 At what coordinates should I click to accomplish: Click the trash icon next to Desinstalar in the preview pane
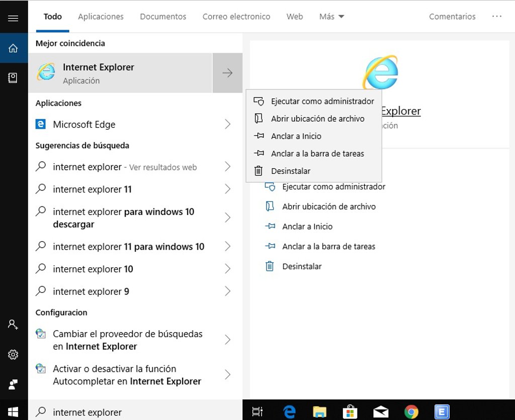coord(270,266)
